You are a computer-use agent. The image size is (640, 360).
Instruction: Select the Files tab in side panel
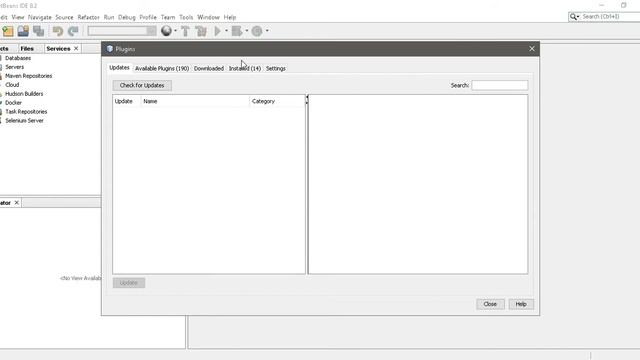[27, 49]
